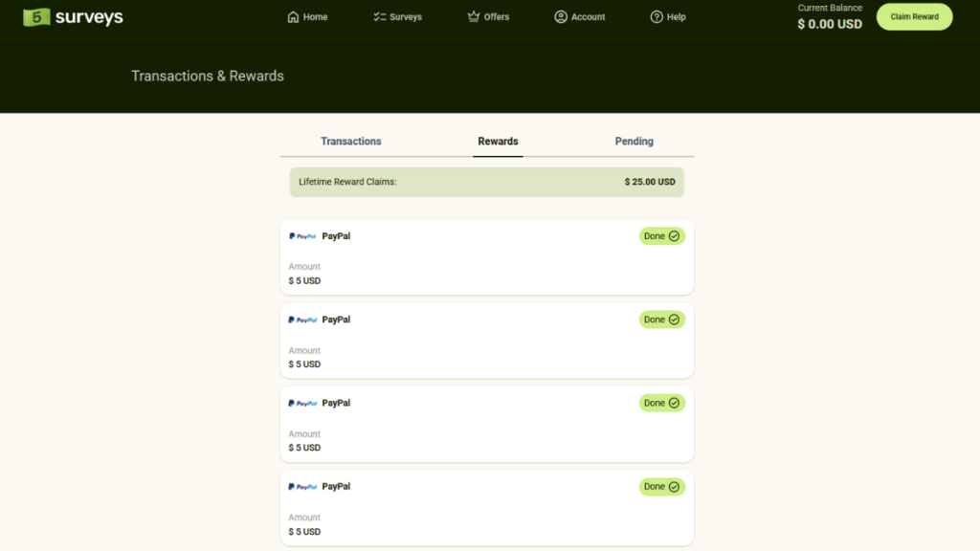The width and height of the screenshot is (980, 551).
Task: Click the third PayPal reward card
Action: coord(487,424)
